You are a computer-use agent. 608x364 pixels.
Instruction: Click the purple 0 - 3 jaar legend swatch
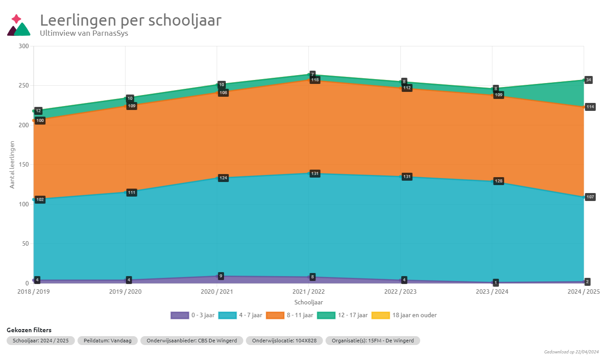[x=179, y=315]
